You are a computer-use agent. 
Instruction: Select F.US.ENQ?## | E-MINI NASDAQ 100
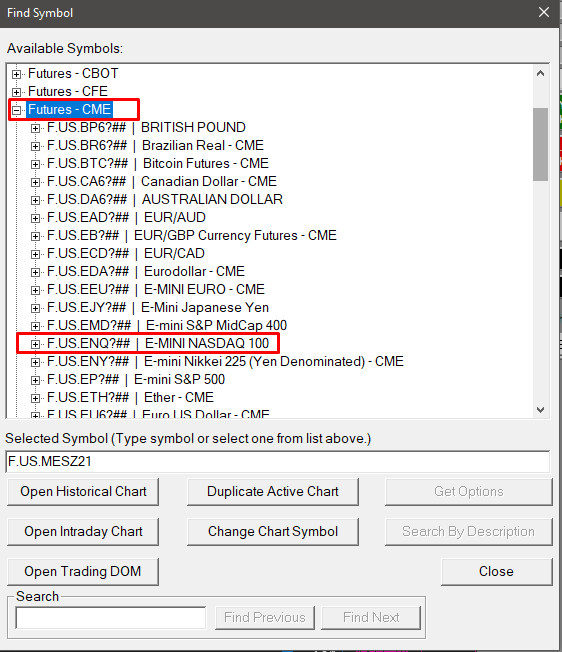tap(158, 343)
